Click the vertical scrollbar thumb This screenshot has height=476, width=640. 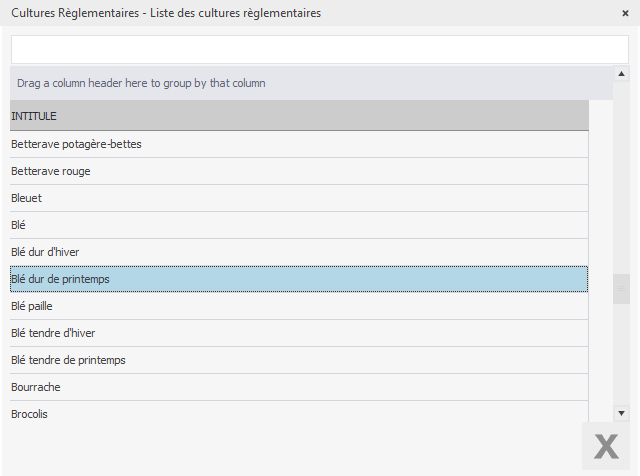(621, 287)
